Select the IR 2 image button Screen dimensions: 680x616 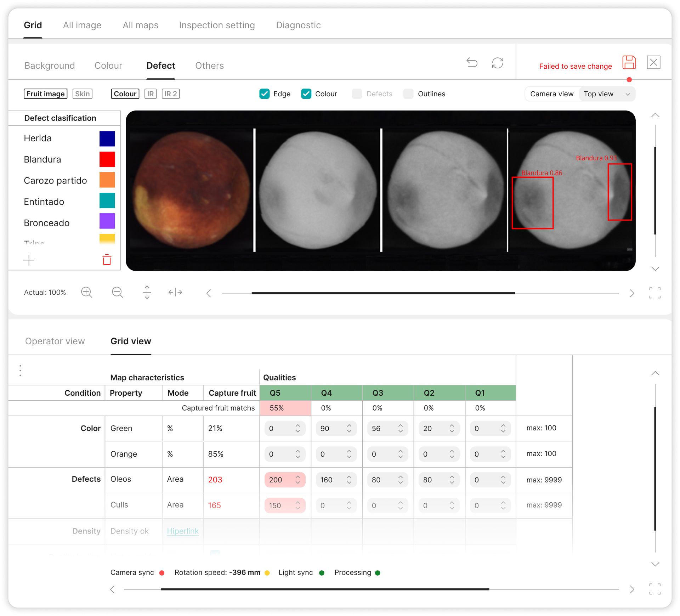click(170, 94)
